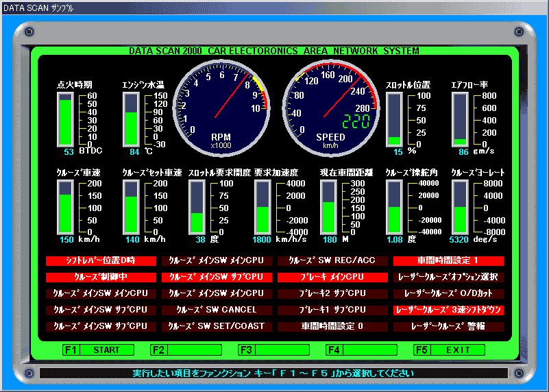Click the ブレーキ1 サブCPU indicator
Viewport: 549px width, 392px height.
coord(332,310)
